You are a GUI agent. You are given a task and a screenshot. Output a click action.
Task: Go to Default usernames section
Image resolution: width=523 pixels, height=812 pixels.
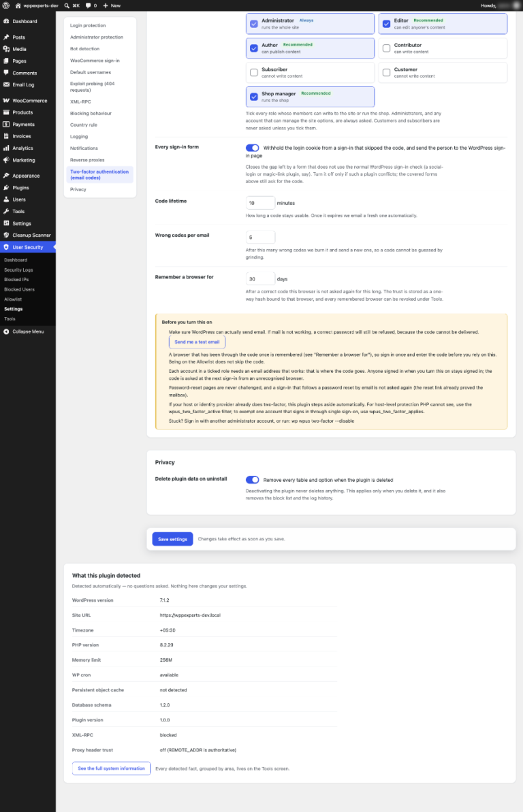coord(90,73)
